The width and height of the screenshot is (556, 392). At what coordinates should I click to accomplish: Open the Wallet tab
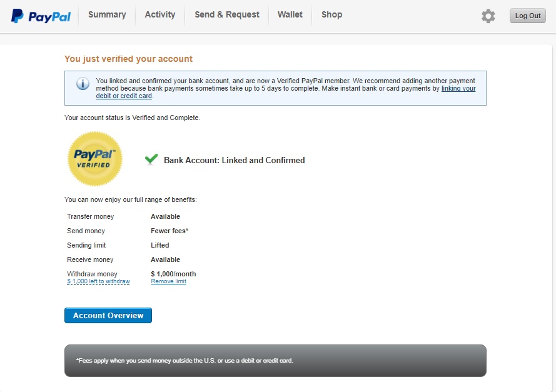290,14
